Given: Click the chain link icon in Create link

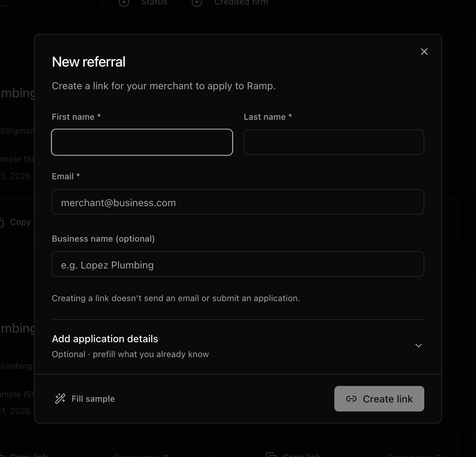Looking at the screenshot, I should [x=351, y=399].
